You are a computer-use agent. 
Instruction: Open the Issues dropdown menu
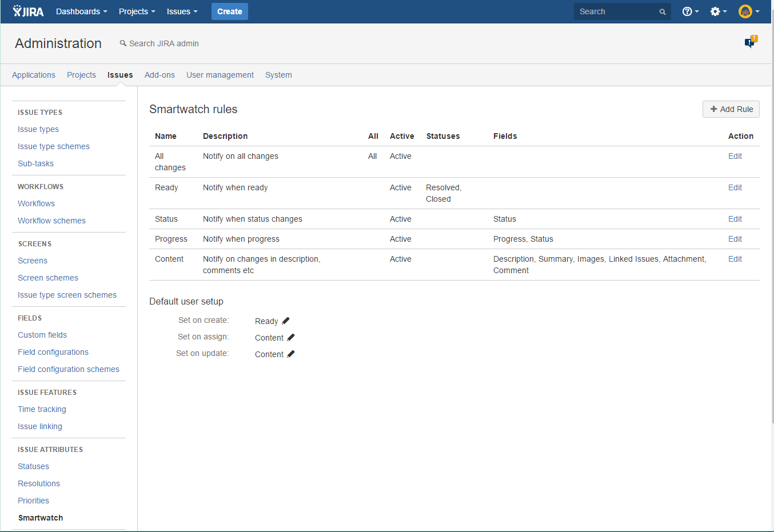[x=181, y=11]
